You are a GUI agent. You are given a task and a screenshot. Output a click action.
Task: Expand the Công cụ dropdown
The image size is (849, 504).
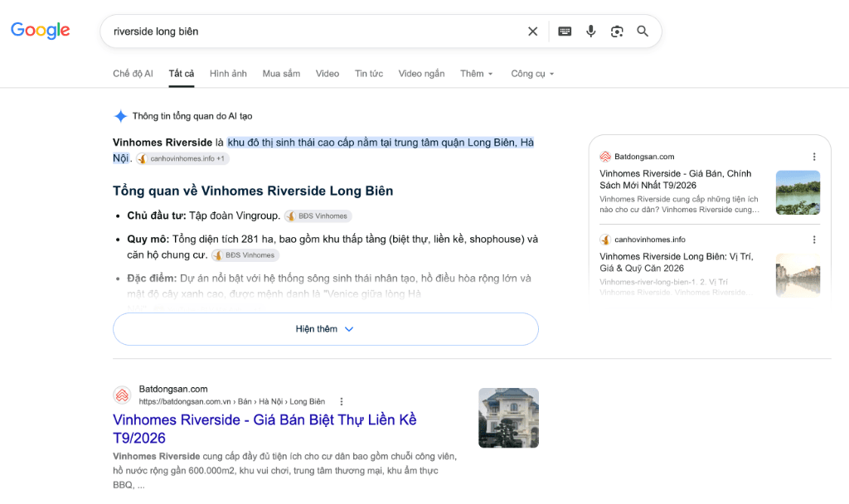click(533, 74)
